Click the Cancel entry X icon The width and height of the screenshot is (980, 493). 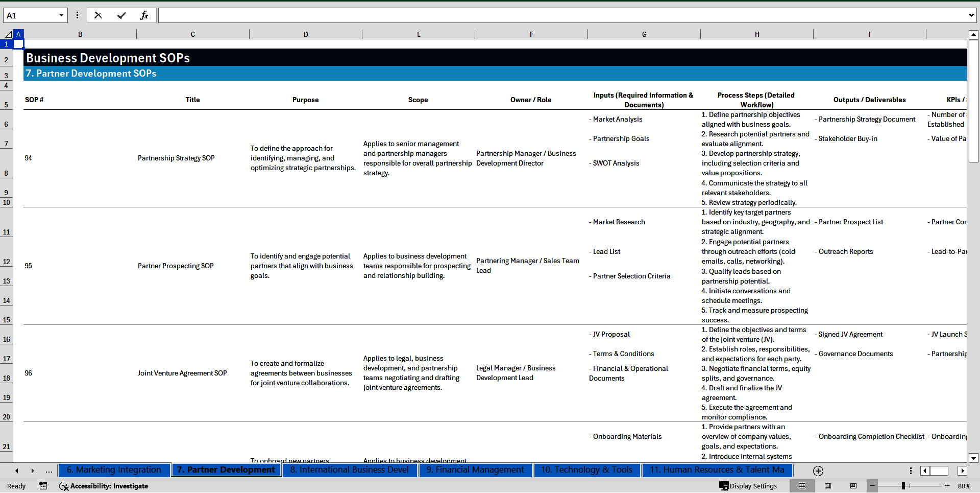[98, 15]
